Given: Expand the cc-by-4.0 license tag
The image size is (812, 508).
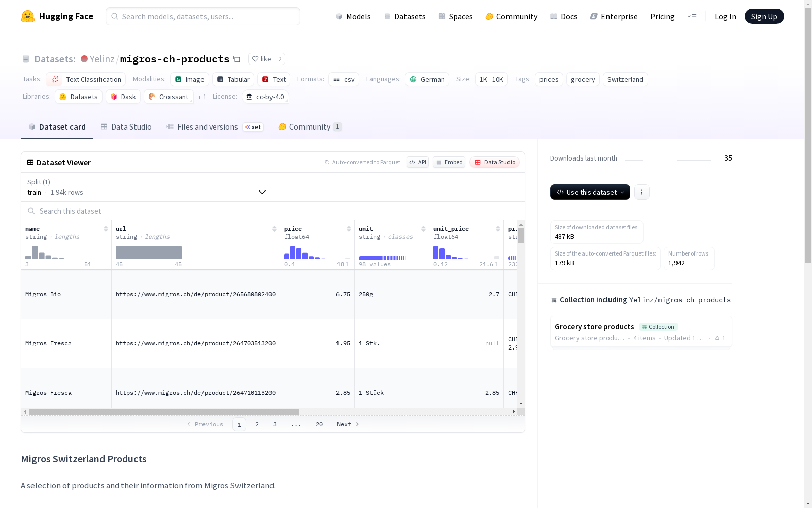Looking at the screenshot, I should [265, 97].
